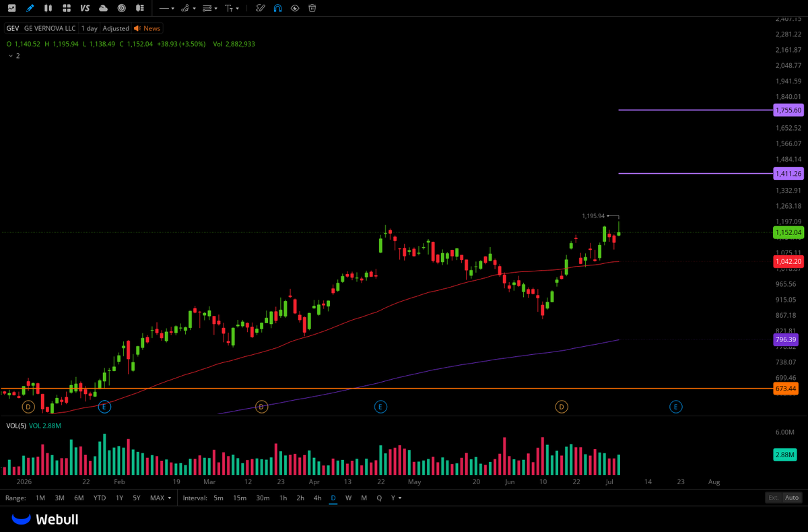The width and height of the screenshot is (808, 532).
Task: Set range to 3M
Action: (x=59, y=498)
